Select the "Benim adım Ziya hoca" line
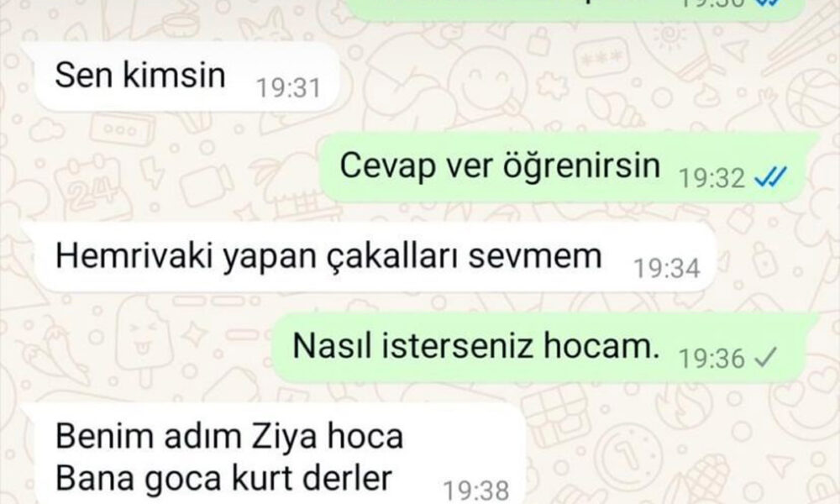 229,436
